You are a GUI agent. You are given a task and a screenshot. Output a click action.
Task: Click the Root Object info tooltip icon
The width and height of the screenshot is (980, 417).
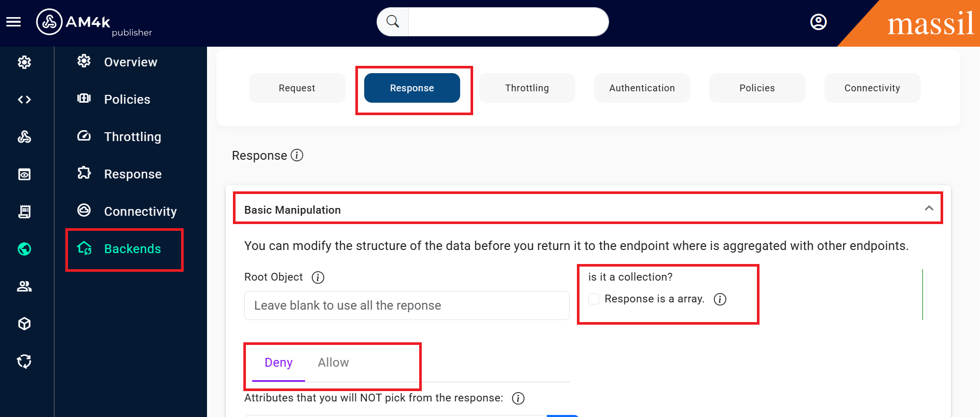tap(318, 277)
